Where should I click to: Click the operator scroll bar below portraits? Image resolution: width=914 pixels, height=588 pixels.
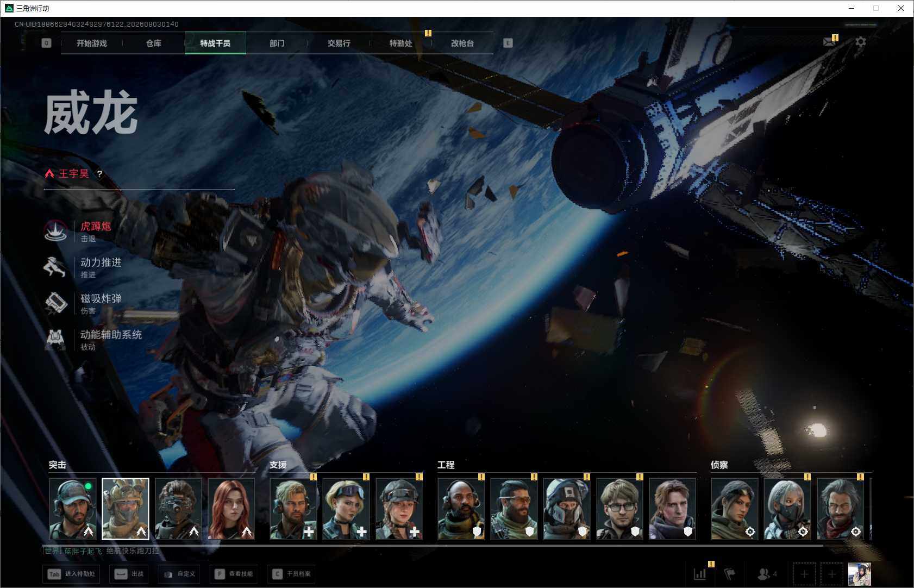click(433, 545)
